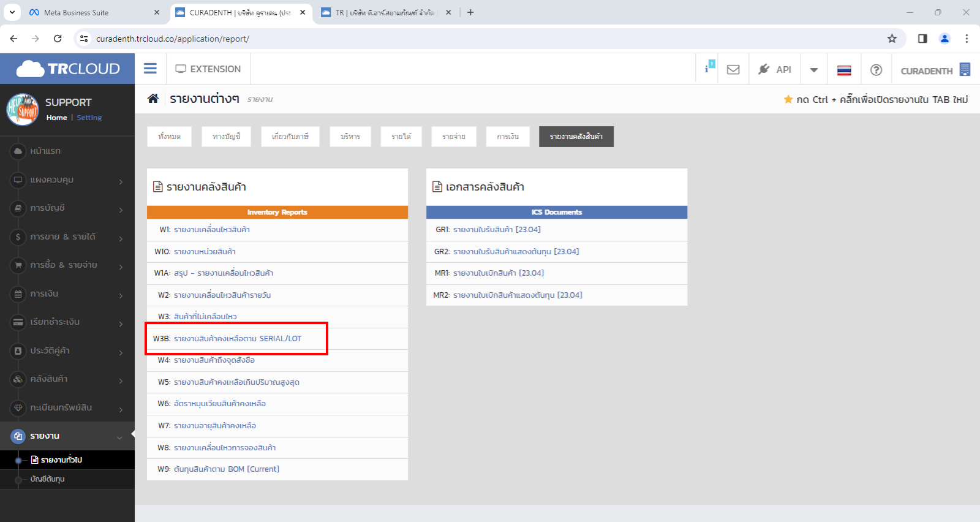Select the รายจ่าย filter tab
Viewport: 980px width, 522px height.
pos(454,137)
